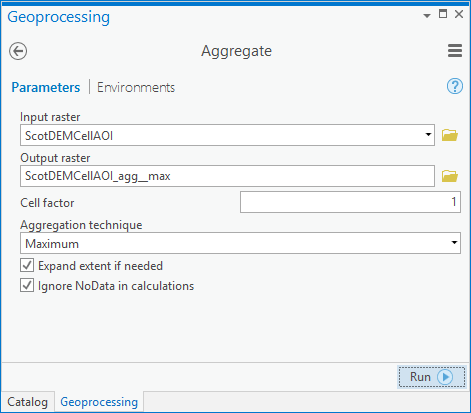
Task: Click the Output raster name field
Action: pos(227,176)
